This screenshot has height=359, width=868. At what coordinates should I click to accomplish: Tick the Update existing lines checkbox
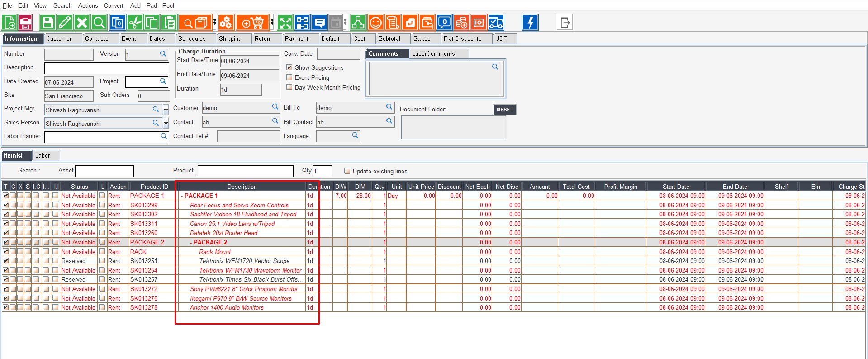(347, 171)
